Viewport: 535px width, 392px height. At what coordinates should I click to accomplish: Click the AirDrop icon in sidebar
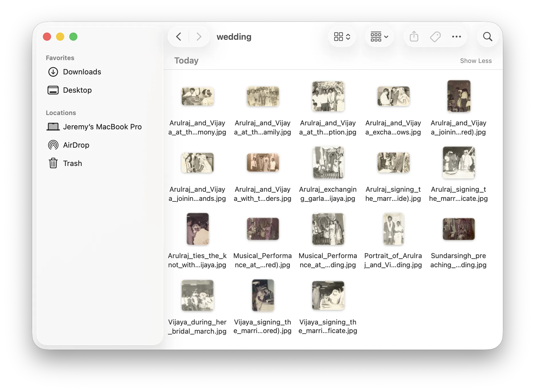[53, 145]
